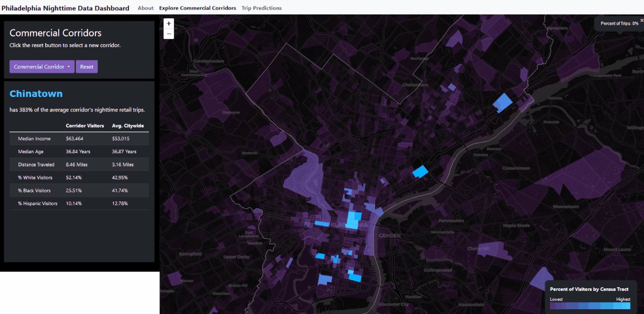Screen dimensions: 644x314
Task: Click the highest end of the legend gradient
Action: (625, 306)
